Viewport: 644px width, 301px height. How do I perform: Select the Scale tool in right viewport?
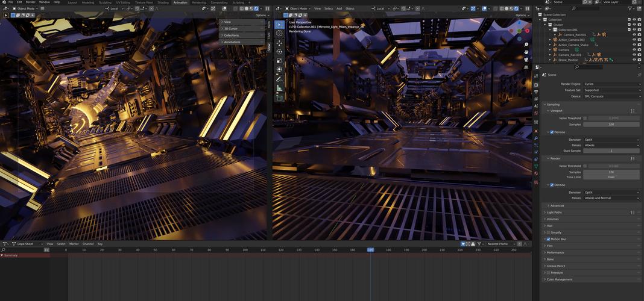(x=279, y=61)
